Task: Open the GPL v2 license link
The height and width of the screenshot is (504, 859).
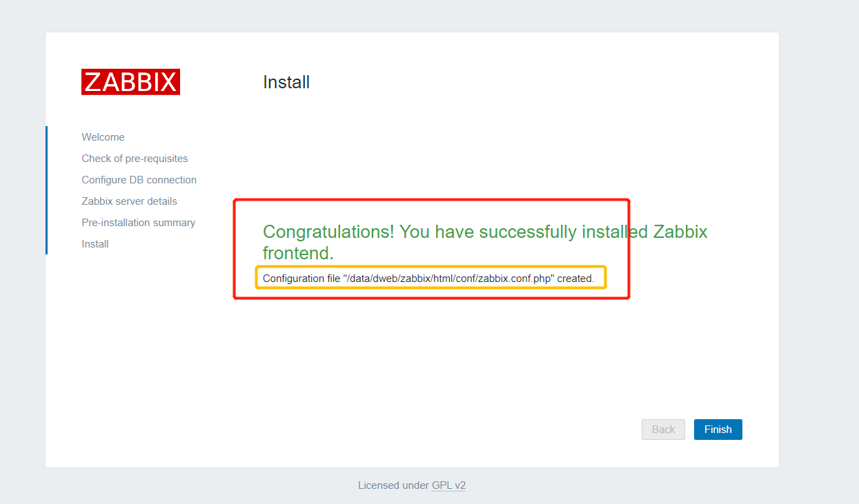Action: click(448, 485)
